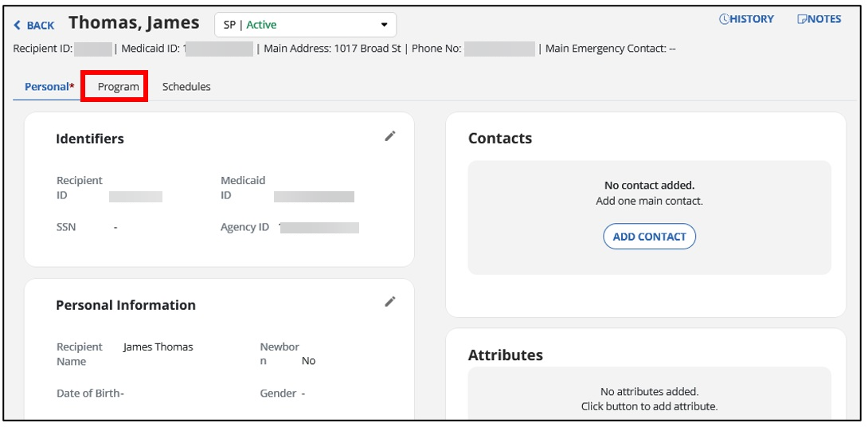Click the Thomas, James recipient name heading

(134, 23)
